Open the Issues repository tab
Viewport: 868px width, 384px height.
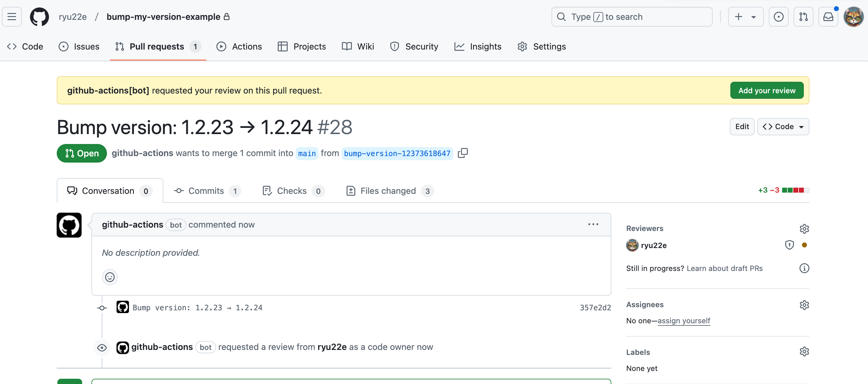(x=79, y=46)
